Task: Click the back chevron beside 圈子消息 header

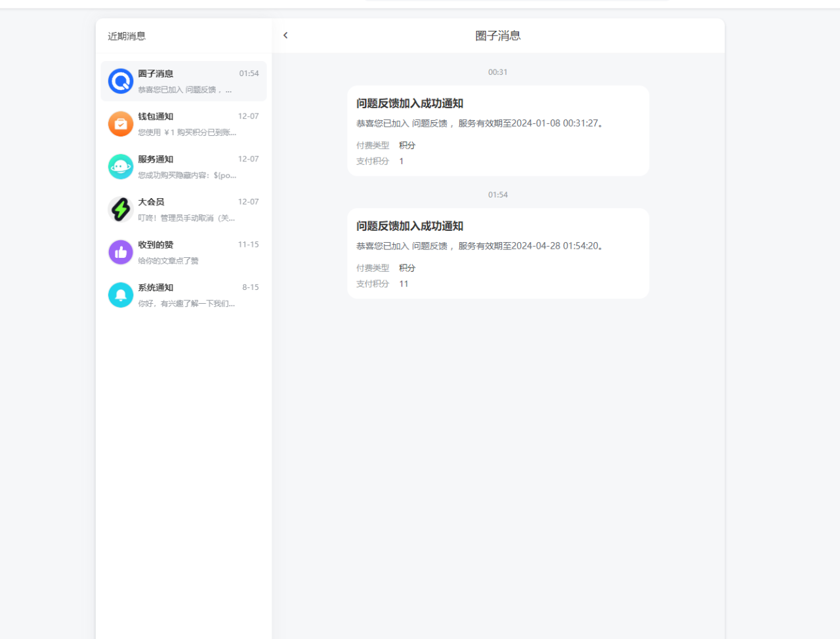Action: (x=285, y=35)
